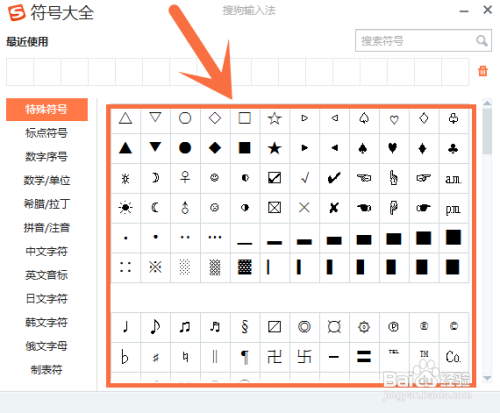Open the 数字序号 category
The width and height of the screenshot is (500, 413).
47,157
